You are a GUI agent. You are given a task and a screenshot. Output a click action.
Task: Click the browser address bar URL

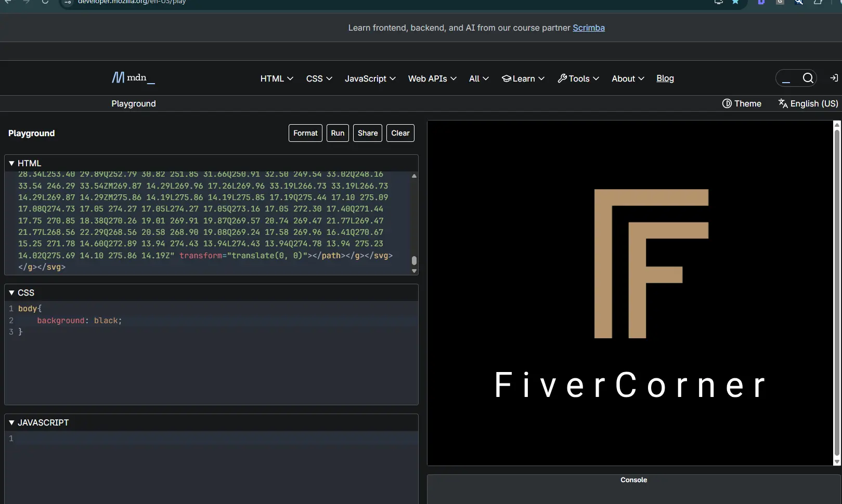[132, 2]
